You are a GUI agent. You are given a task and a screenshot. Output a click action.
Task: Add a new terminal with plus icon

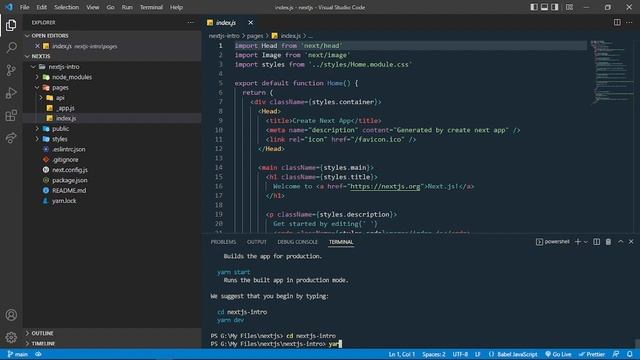(578, 242)
